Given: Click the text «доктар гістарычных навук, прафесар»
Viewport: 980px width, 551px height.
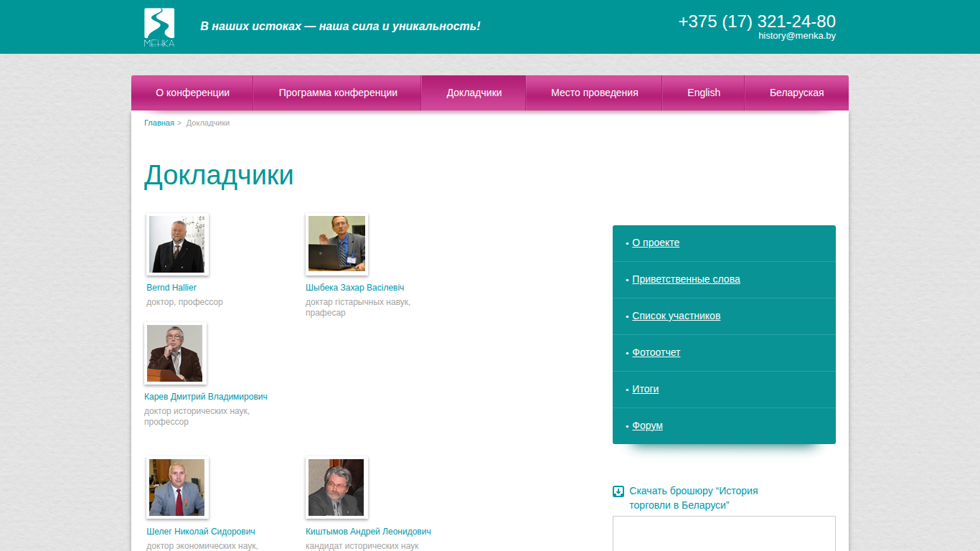Looking at the screenshot, I should point(358,307).
